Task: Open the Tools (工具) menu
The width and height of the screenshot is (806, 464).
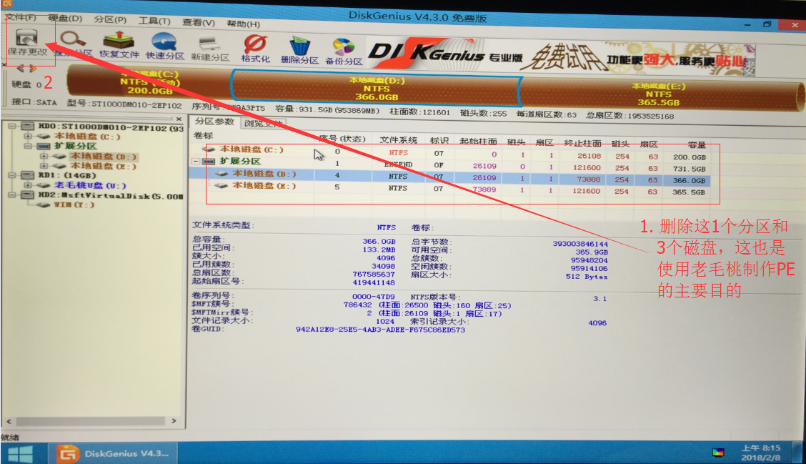Action: pyautogui.click(x=154, y=21)
